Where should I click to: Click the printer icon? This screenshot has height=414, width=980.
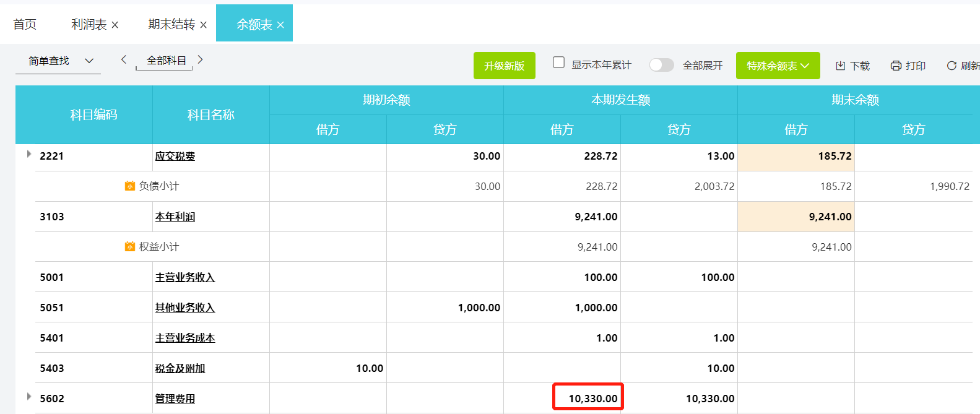click(x=896, y=66)
